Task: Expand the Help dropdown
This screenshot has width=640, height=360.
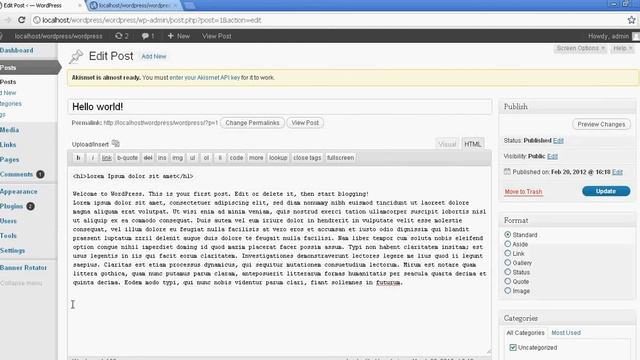Action: coord(622,48)
